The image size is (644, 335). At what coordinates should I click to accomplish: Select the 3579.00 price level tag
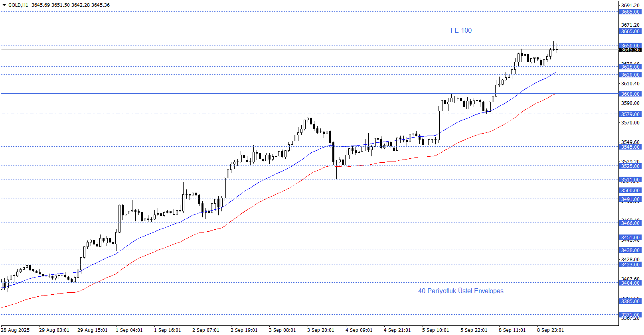tap(630, 114)
